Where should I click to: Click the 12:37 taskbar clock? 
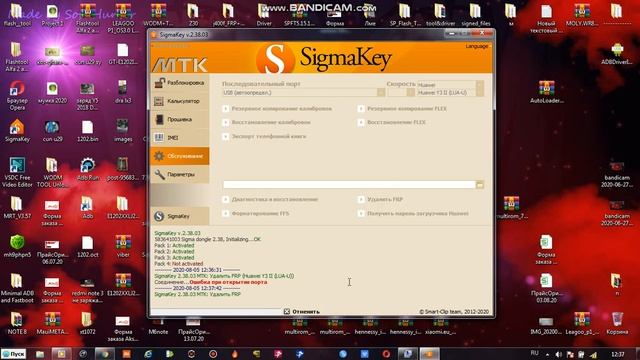618,354
